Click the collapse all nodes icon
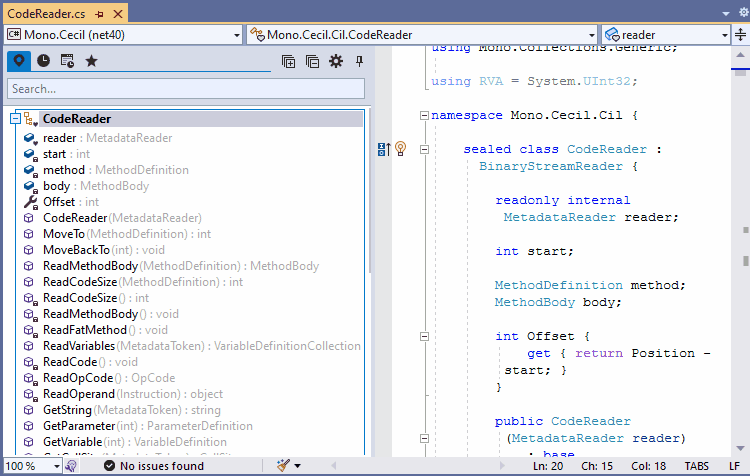This screenshot has height=476, width=750. click(x=312, y=61)
